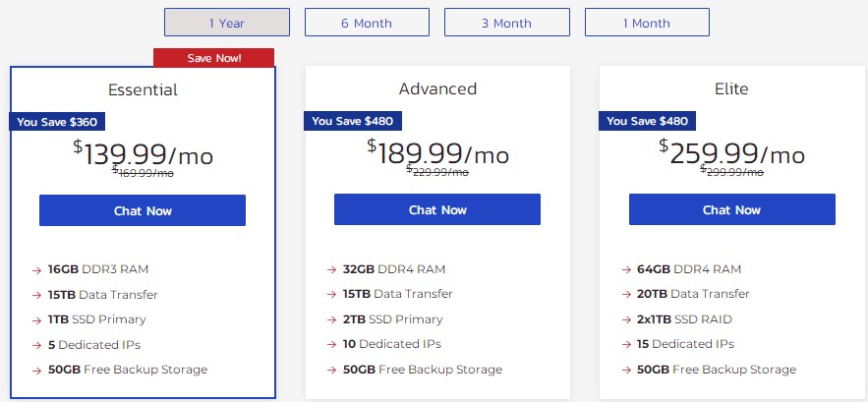Click Chat Now under Essential plan
Image resolution: width=868 pixels, height=402 pixels.
point(143,210)
